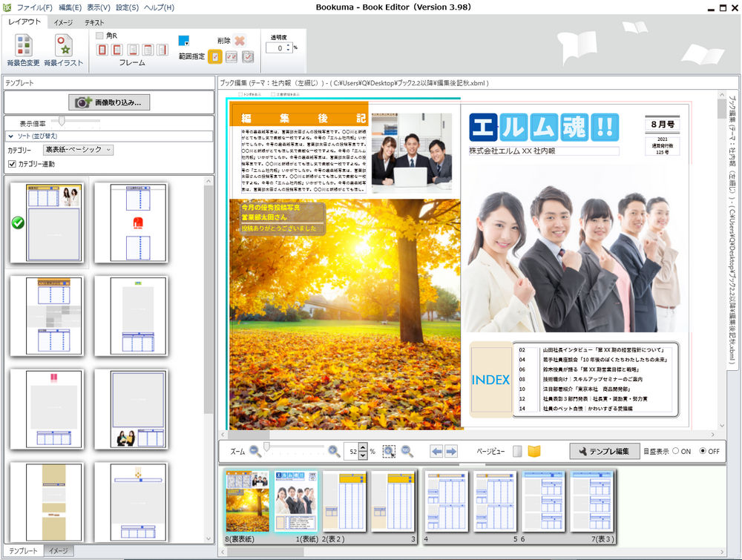Click the red 削除 delete X icon
Image resolution: width=742 pixels, height=560 pixels.
click(240, 41)
